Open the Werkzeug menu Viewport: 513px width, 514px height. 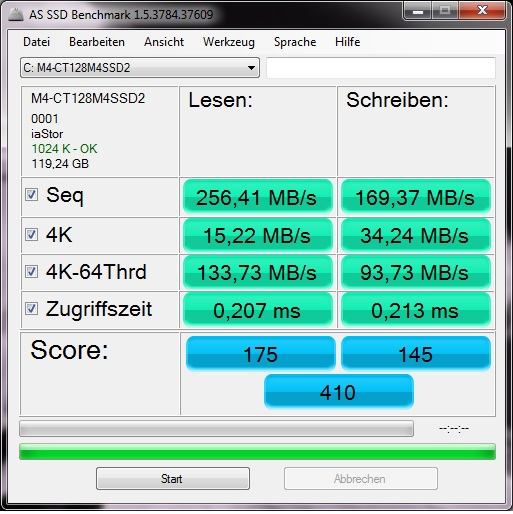(x=229, y=42)
